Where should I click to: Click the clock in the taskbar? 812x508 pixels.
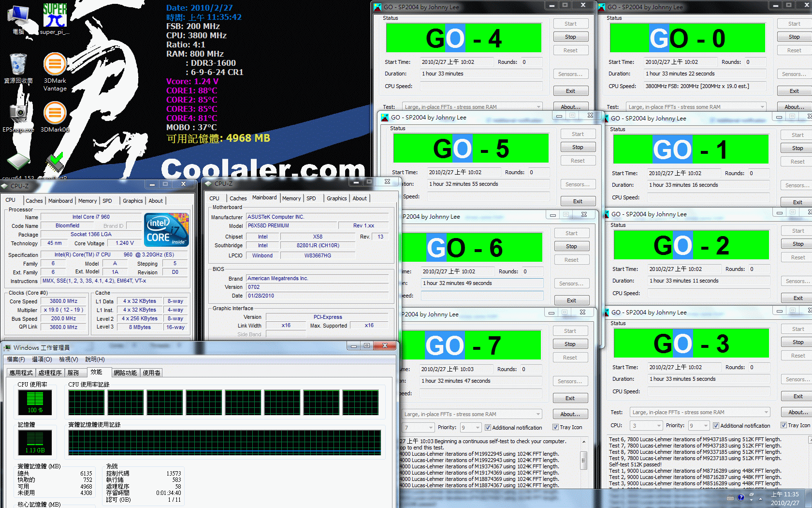[x=785, y=498]
